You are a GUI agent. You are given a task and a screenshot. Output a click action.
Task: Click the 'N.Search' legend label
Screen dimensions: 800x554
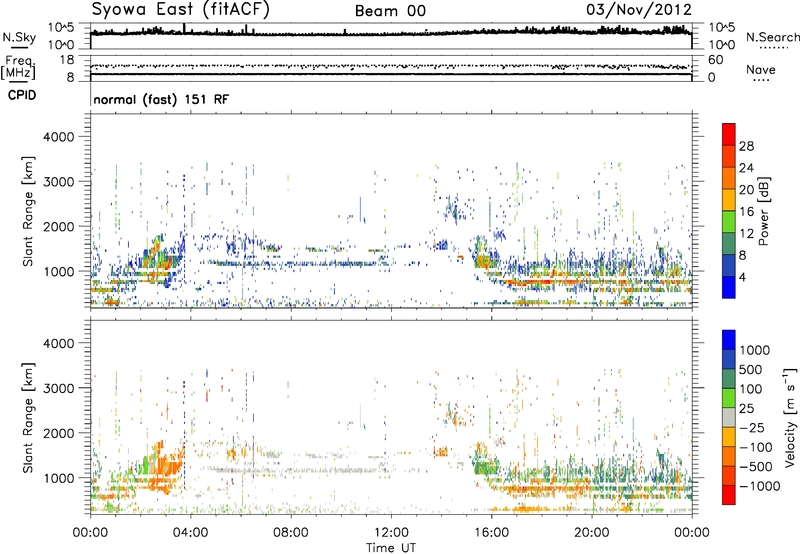pyautogui.click(x=773, y=37)
